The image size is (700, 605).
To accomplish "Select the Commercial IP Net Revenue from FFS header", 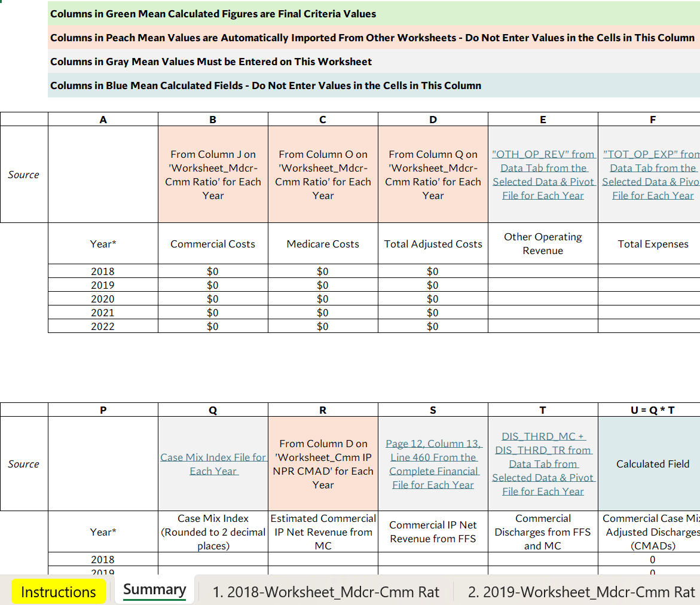I will click(433, 532).
